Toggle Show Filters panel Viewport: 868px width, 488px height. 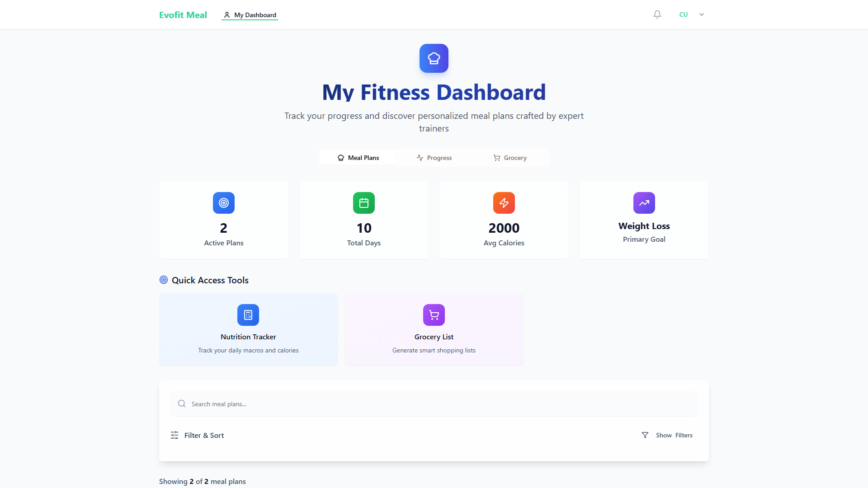click(x=667, y=435)
